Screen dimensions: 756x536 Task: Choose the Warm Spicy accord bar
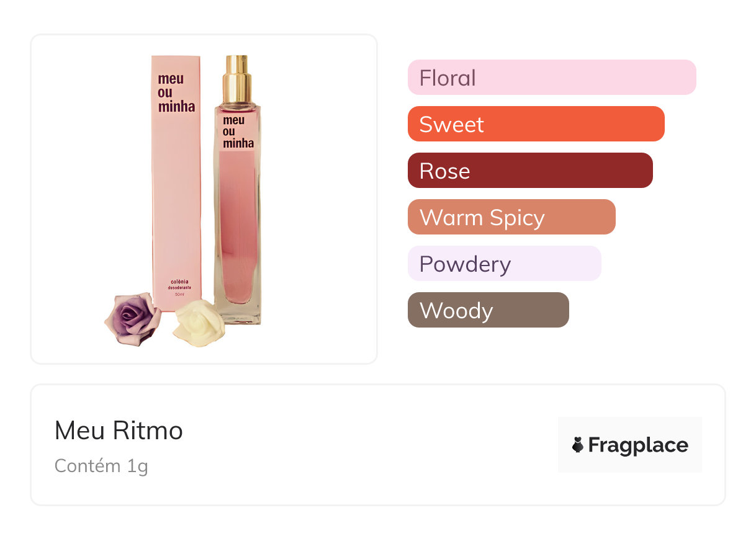(511, 217)
